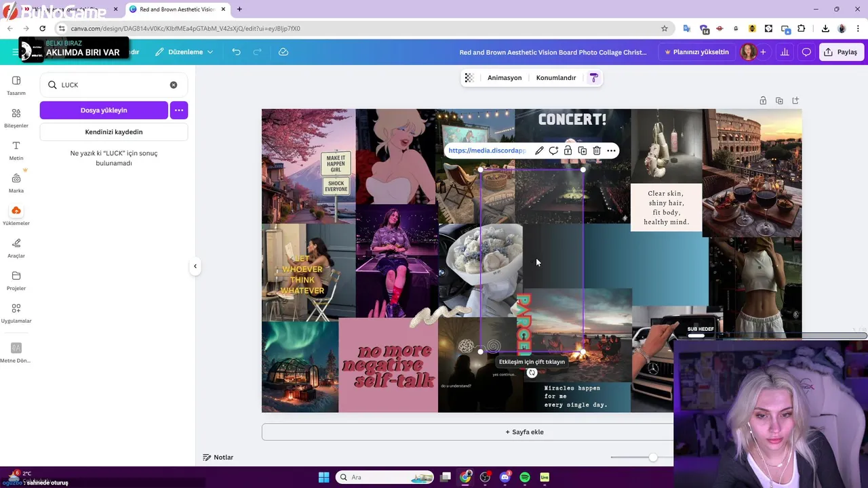Click Planınızı yükseltin upgrade button
Viewport: 868px width, 488px height.
tap(696, 52)
